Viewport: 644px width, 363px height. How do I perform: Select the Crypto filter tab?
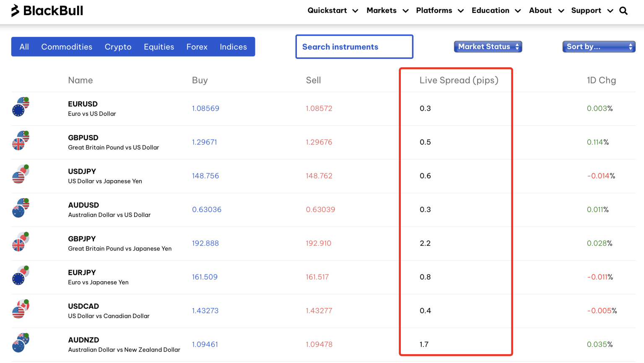click(118, 47)
